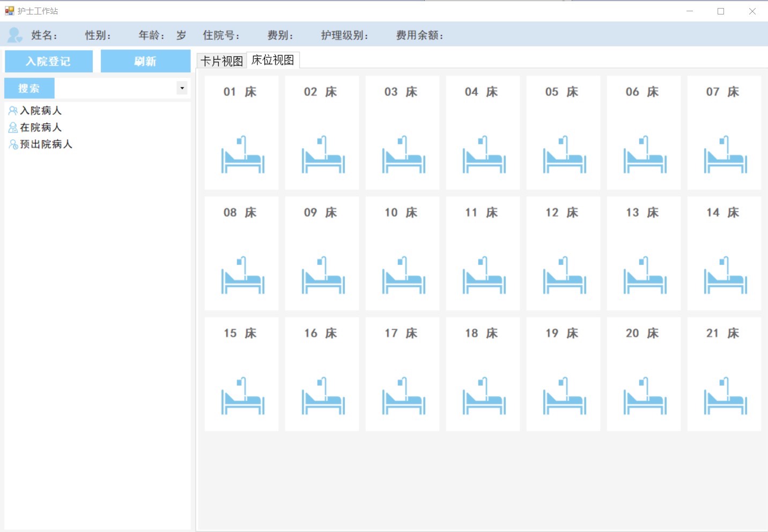Choose the 19 床 bed icon

tap(564, 396)
